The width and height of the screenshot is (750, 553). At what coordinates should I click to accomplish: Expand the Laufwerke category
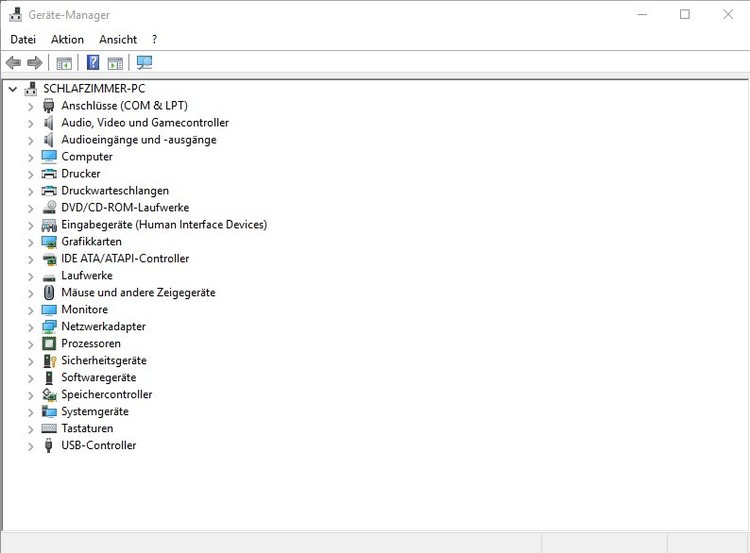[31, 276]
